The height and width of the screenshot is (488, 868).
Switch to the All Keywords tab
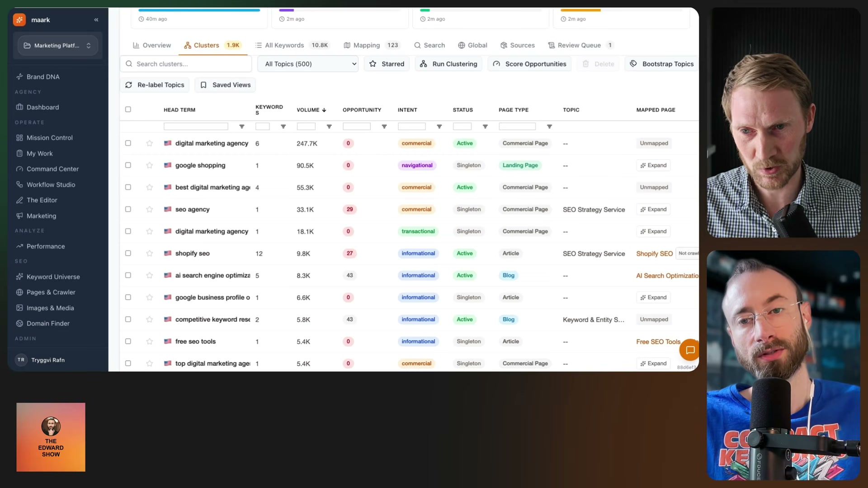[292, 45]
